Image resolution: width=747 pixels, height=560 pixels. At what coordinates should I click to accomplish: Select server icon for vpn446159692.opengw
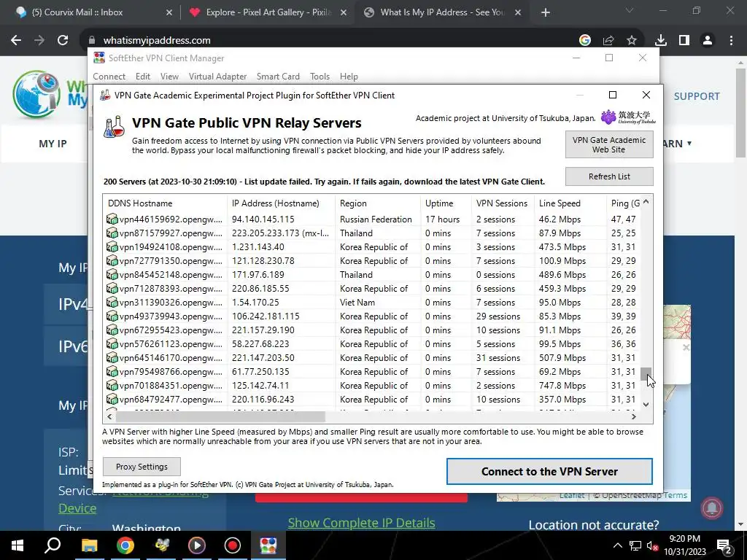coord(112,219)
